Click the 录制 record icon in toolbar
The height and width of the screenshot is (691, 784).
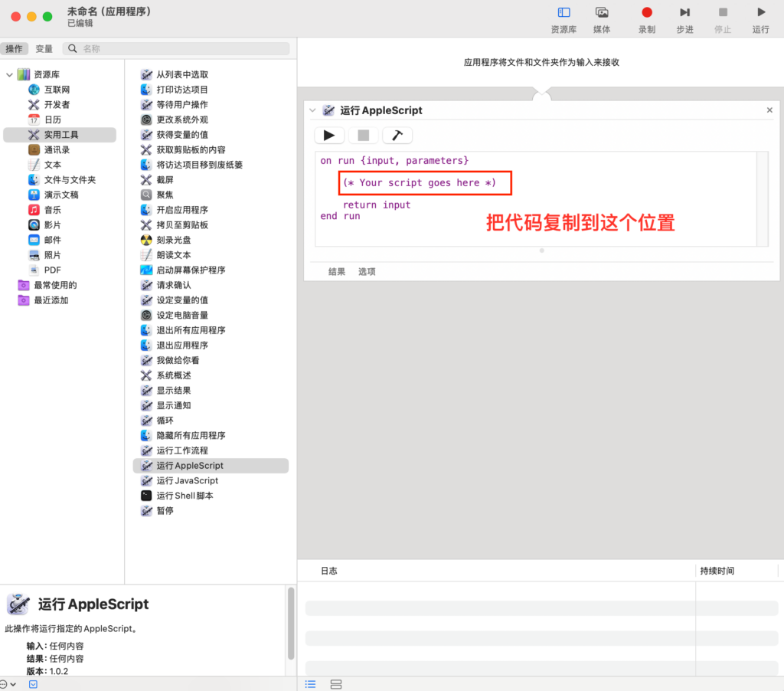(648, 11)
